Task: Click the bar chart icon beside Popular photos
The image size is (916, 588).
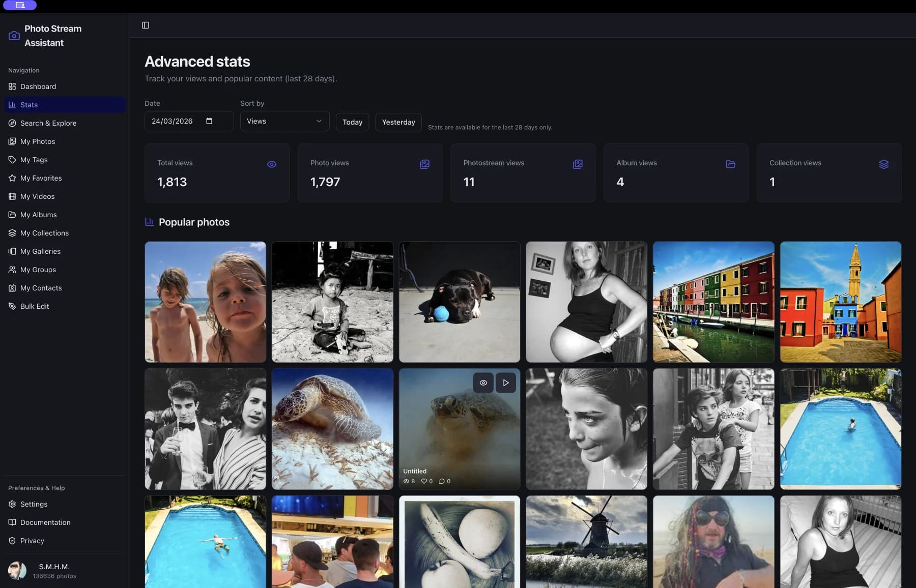Action: click(149, 222)
